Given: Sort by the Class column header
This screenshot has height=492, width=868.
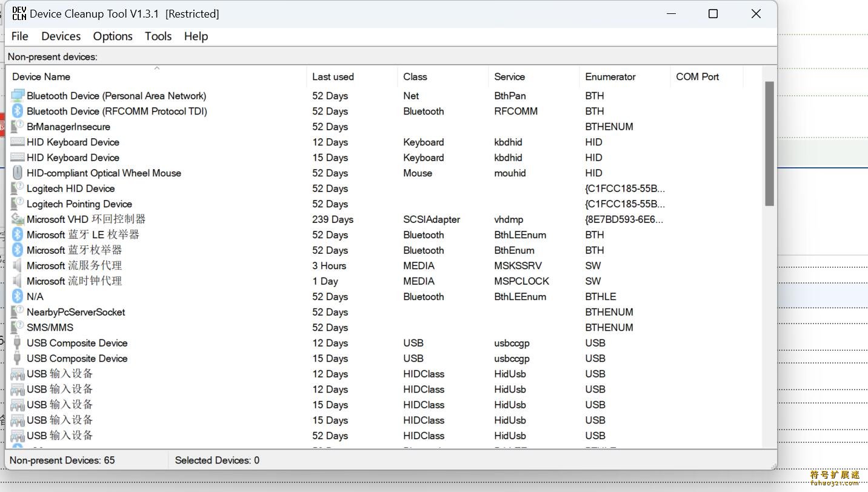Looking at the screenshot, I should tap(443, 77).
